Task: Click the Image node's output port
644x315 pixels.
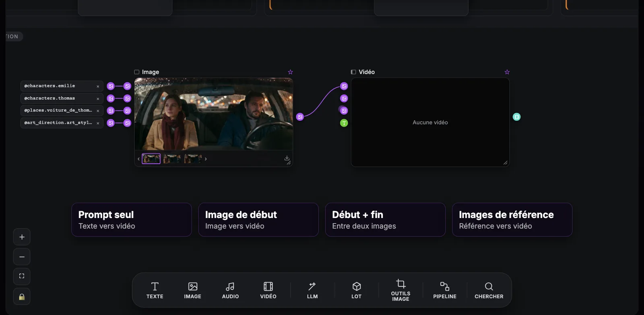Action: [x=300, y=117]
